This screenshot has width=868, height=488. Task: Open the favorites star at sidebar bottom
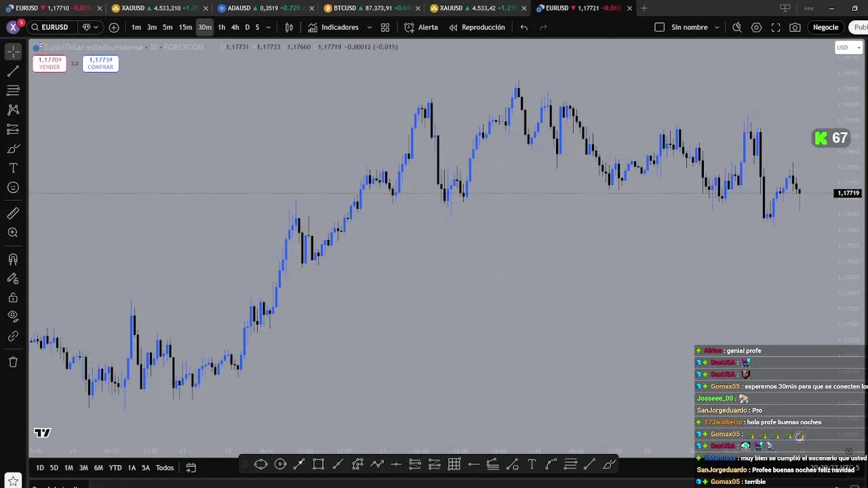point(13,482)
